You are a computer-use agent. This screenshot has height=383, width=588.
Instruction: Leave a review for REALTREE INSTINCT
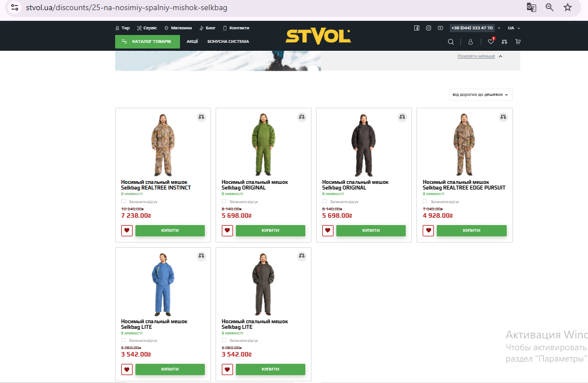tap(139, 201)
